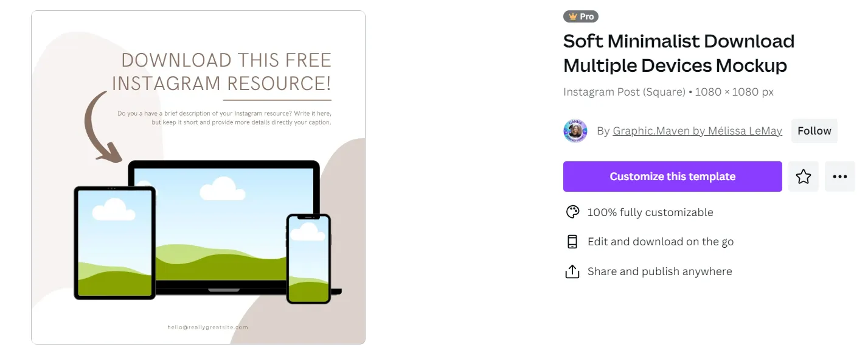Click the Graphic.Maven author avatar

575,131
